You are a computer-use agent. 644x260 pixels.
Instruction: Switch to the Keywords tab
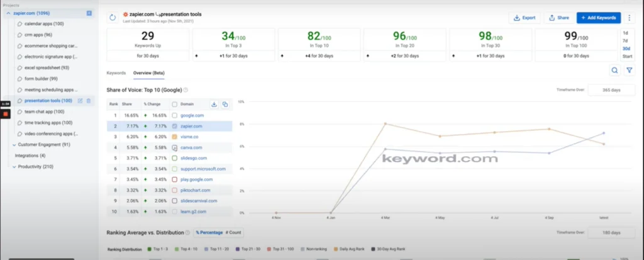tap(116, 72)
